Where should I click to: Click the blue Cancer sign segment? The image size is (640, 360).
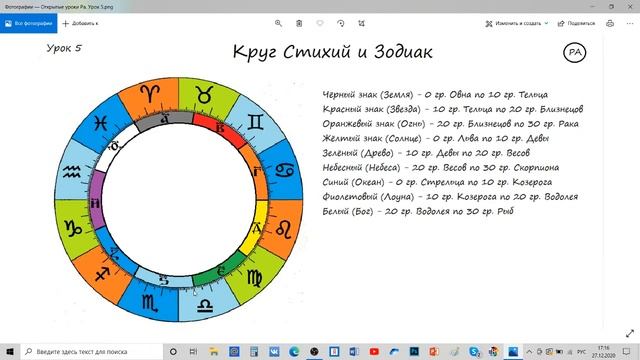283,170
